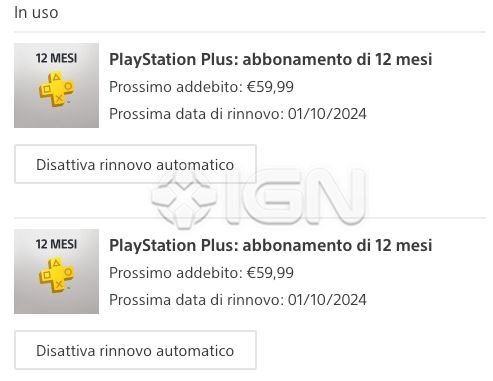Click the €59,99 amount in the bottom subscription

click(x=270, y=273)
